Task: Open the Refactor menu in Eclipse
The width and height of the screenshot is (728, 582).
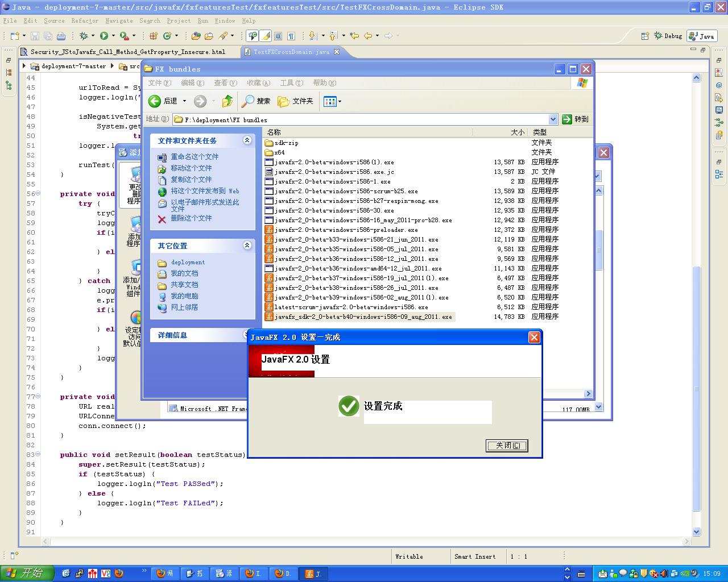Action: point(85,20)
